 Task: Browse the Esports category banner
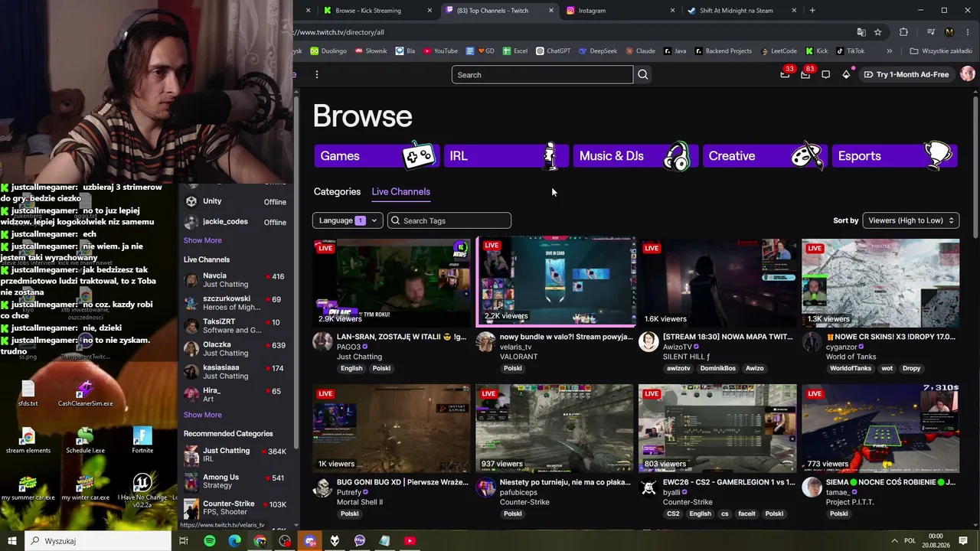(894, 155)
